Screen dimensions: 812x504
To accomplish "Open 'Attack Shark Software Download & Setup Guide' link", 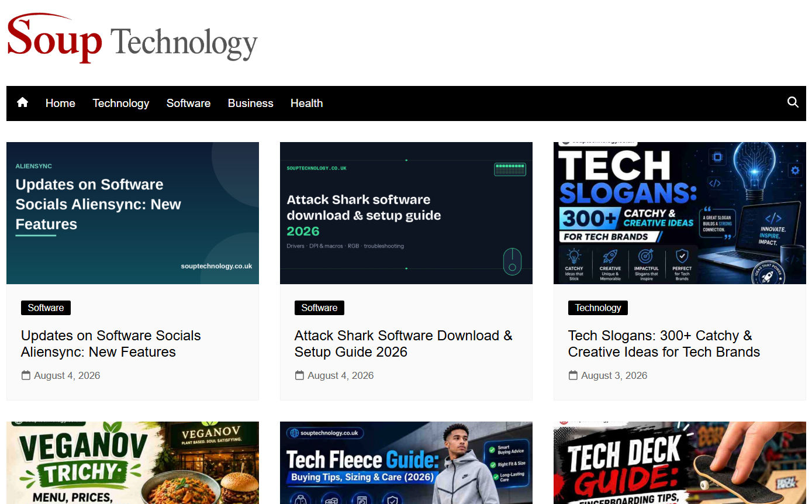I will click(x=403, y=344).
